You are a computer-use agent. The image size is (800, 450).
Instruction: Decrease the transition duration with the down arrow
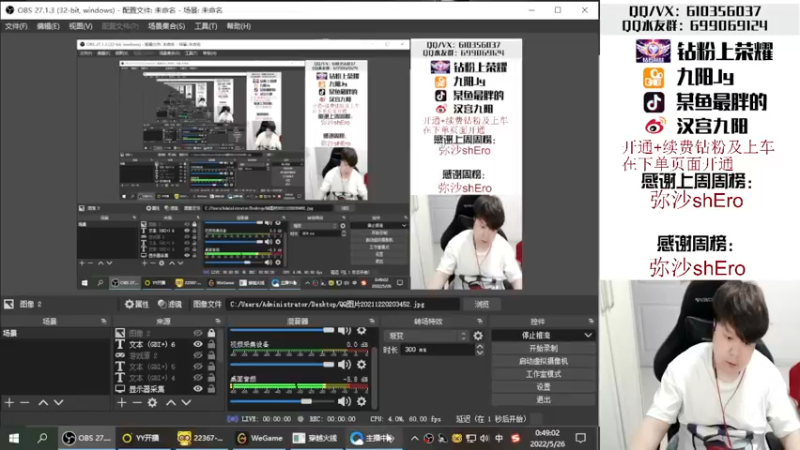[480, 353]
